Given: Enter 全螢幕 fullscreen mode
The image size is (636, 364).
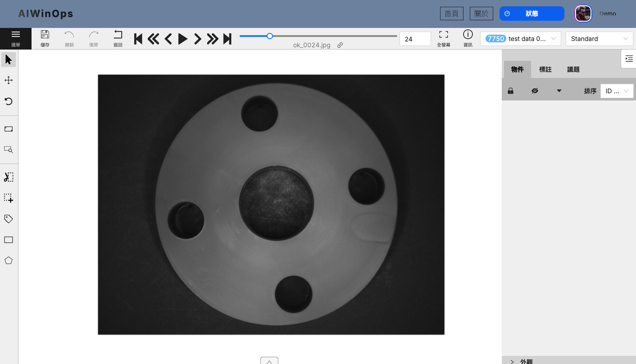Looking at the screenshot, I should (x=444, y=38).
